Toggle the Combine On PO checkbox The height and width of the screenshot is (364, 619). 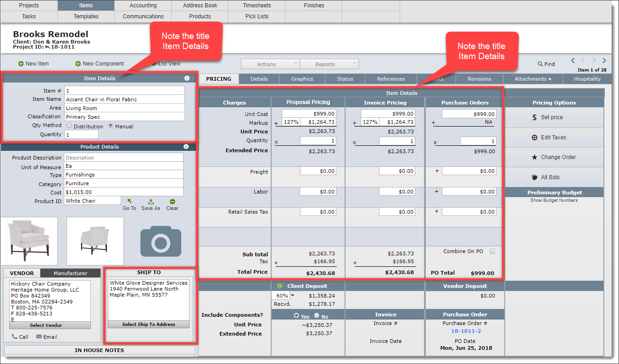pyautogui.click(x=493, y=251)
